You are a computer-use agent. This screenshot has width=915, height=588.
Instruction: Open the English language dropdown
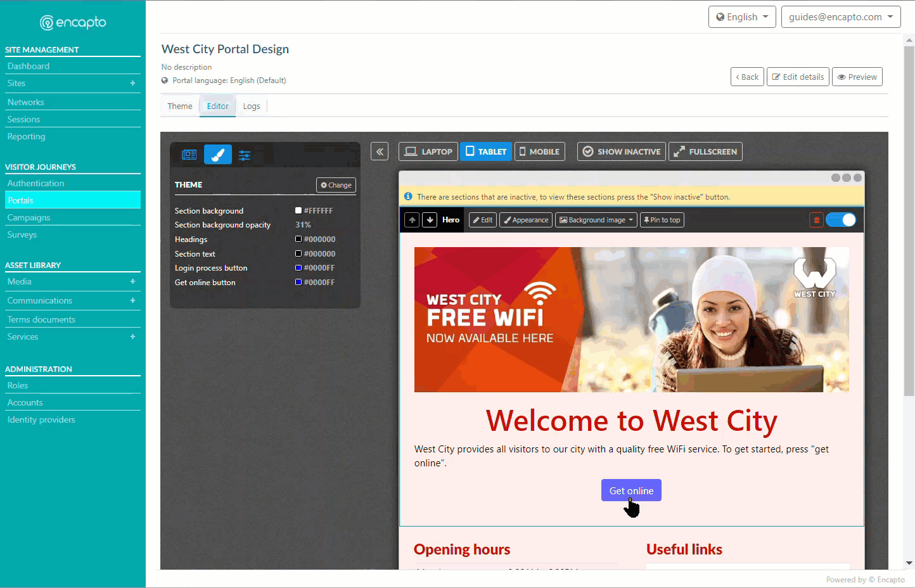point(742,17)
